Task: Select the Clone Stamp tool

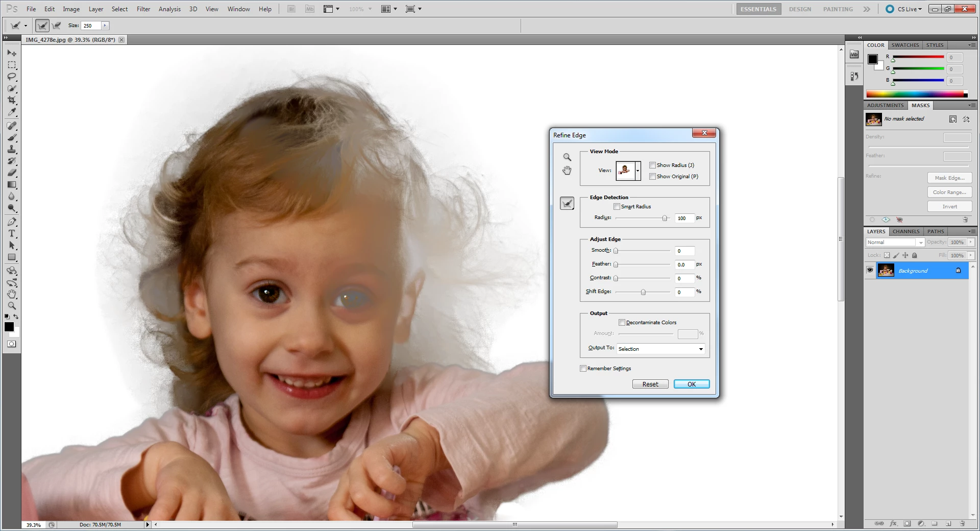Action: point(12,149)
